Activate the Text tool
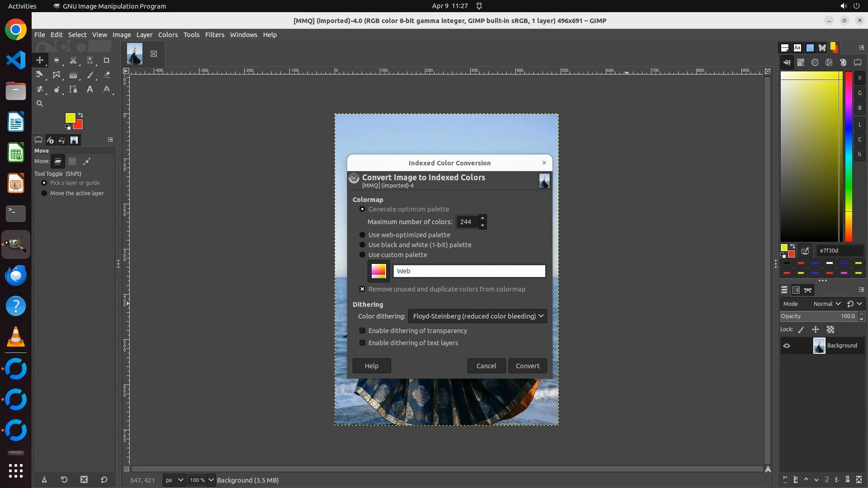Image resolution: width=868 pixels, height=488 pixels. click(x=90, y=89)
